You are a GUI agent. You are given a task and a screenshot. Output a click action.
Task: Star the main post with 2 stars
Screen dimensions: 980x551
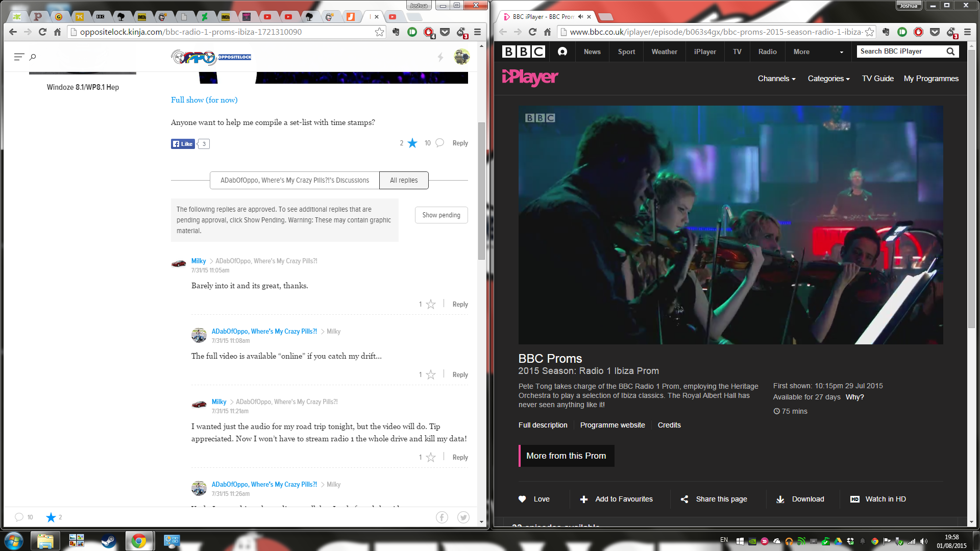(x=412, y=143)
